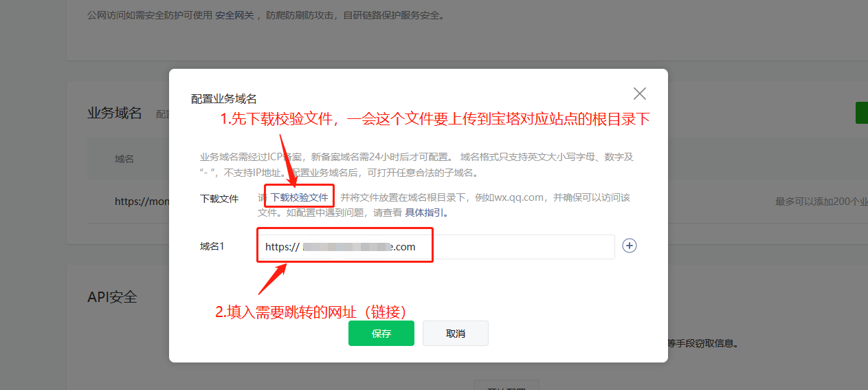Cancel the dialog with the 取消 button
The height and width of the screenshot is (390, 868).
coord(456,334)
